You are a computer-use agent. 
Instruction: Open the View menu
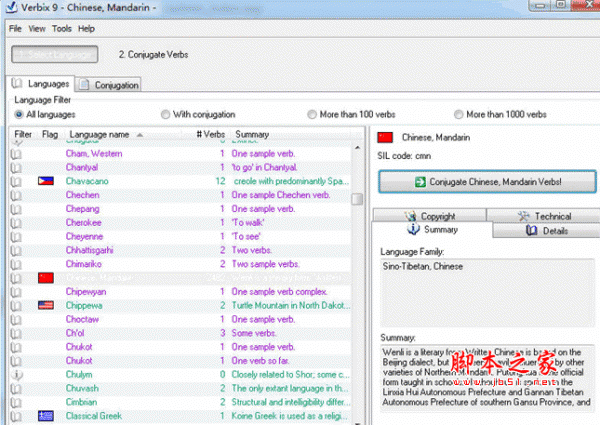[x=37, y=29]
